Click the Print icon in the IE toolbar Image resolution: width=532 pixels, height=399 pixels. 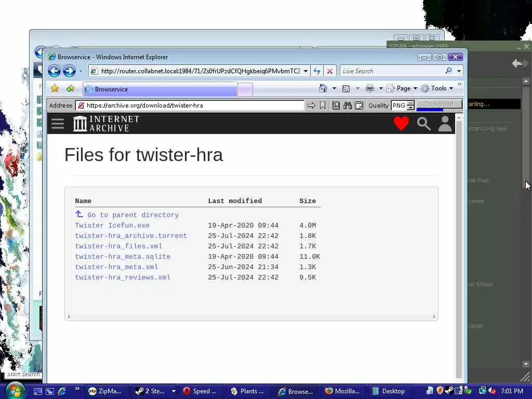pos(370,88)
